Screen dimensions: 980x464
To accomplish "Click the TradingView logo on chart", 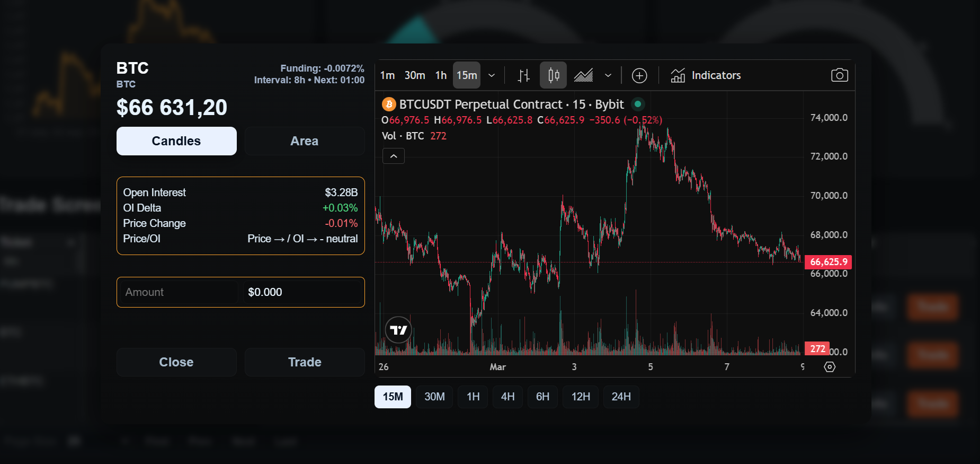I will pos(399,330).
